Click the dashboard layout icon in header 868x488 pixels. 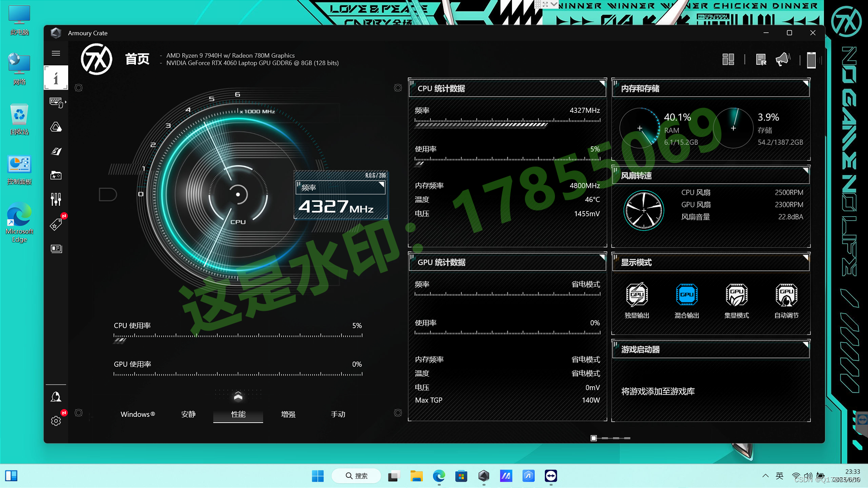click(728, 60)
